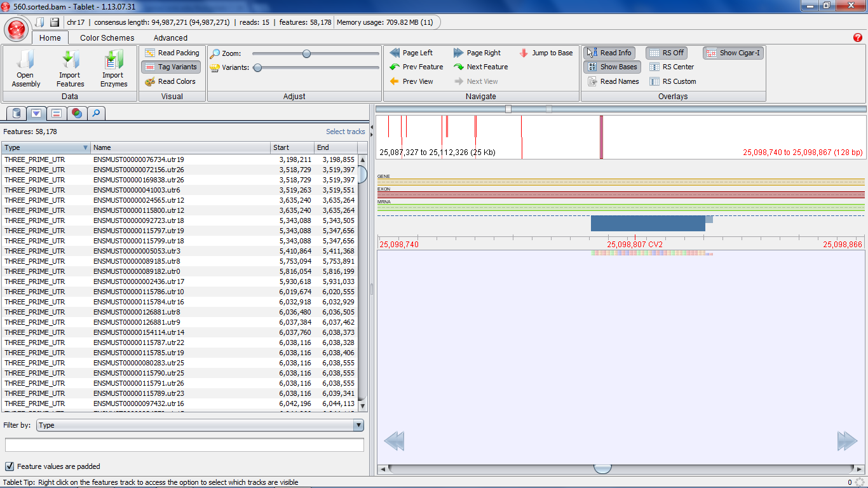Uncheck Feature values are padded
Image resolution: width=868 pixels, height=488 pixels.
pos(10,466)
